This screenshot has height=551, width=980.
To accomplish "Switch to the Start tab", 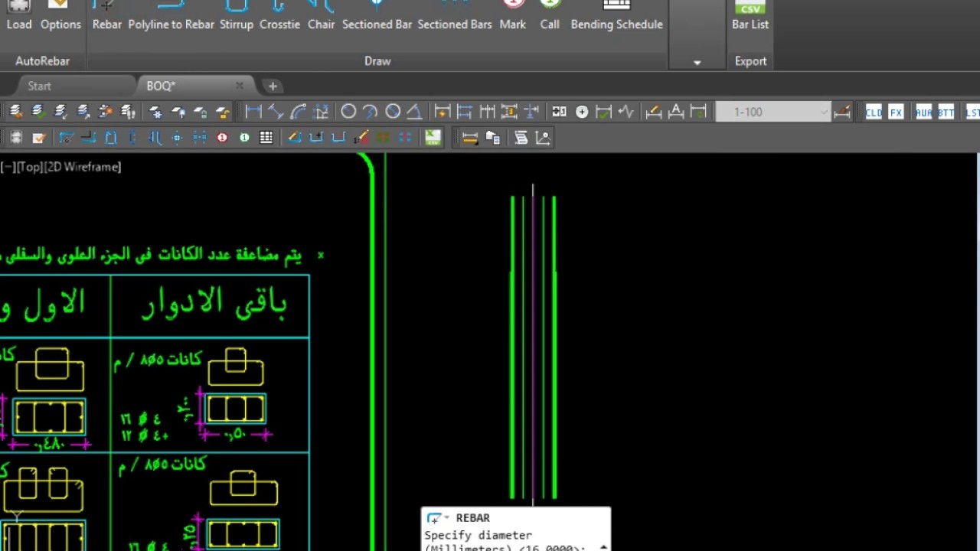I will click(x=39, y=86).
